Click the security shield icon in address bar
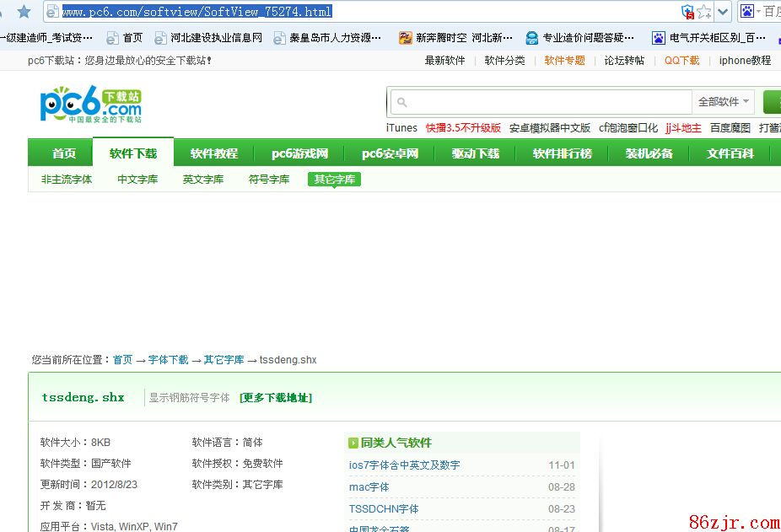 (x=687, y=12)
